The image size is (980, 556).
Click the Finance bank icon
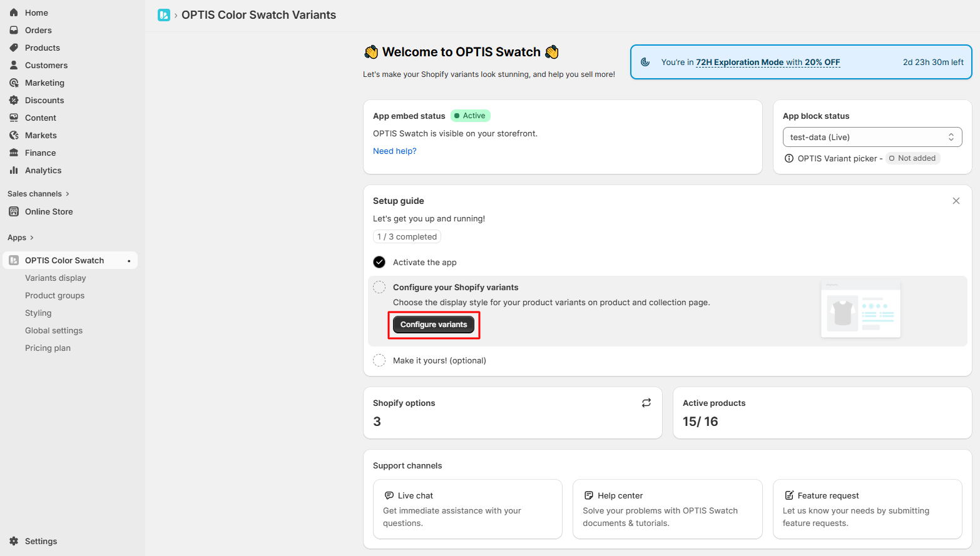click(14, 153)
